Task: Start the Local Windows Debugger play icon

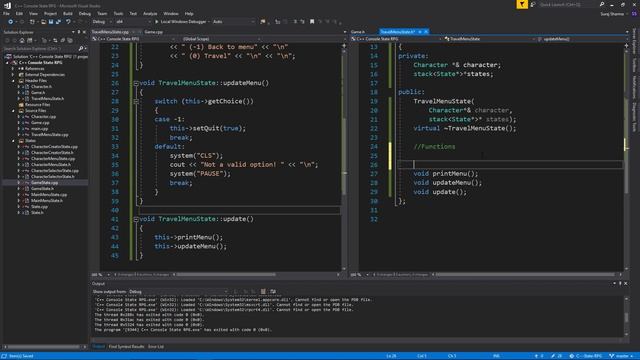Action: (x=156, y=22)
